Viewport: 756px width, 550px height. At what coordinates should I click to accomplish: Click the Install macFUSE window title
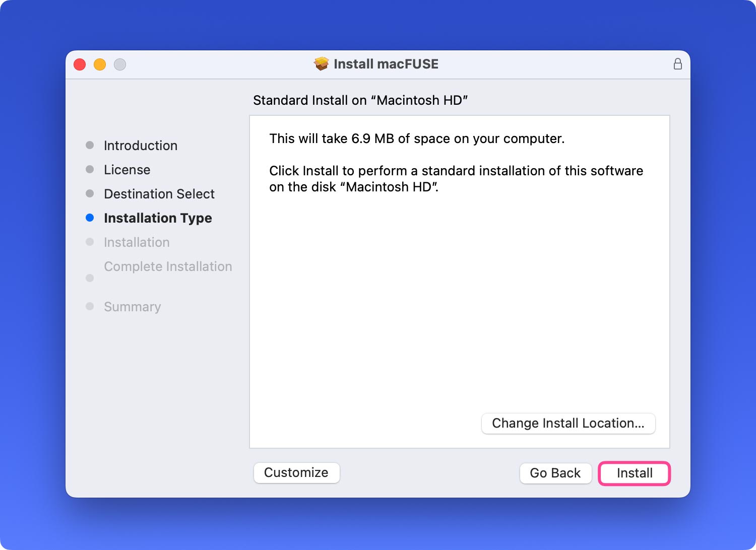(386, 64)
